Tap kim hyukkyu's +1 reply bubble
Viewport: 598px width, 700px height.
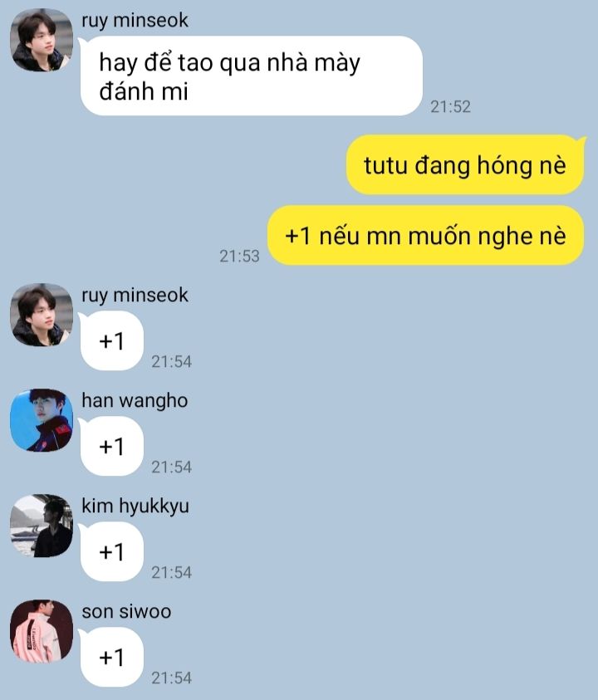point(111,552)
